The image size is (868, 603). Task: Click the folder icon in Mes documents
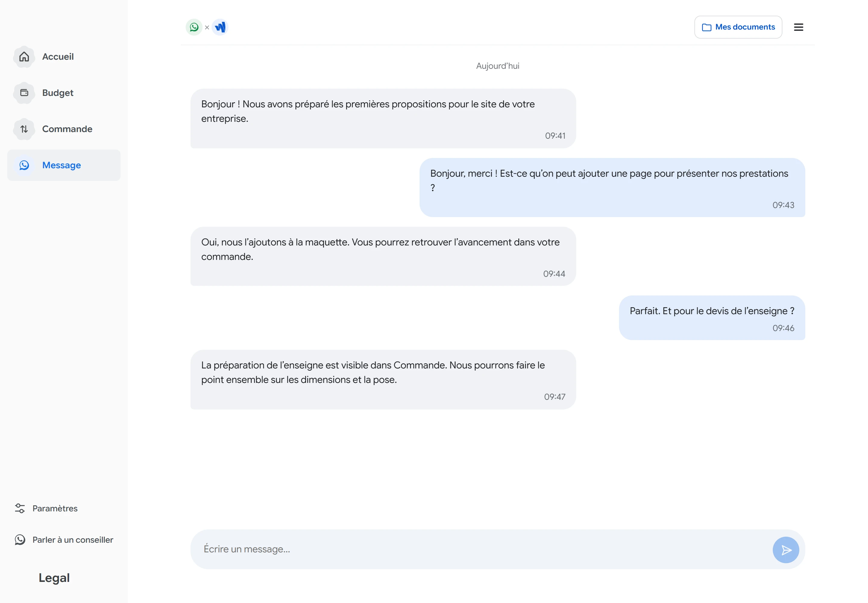pos(706,27)
